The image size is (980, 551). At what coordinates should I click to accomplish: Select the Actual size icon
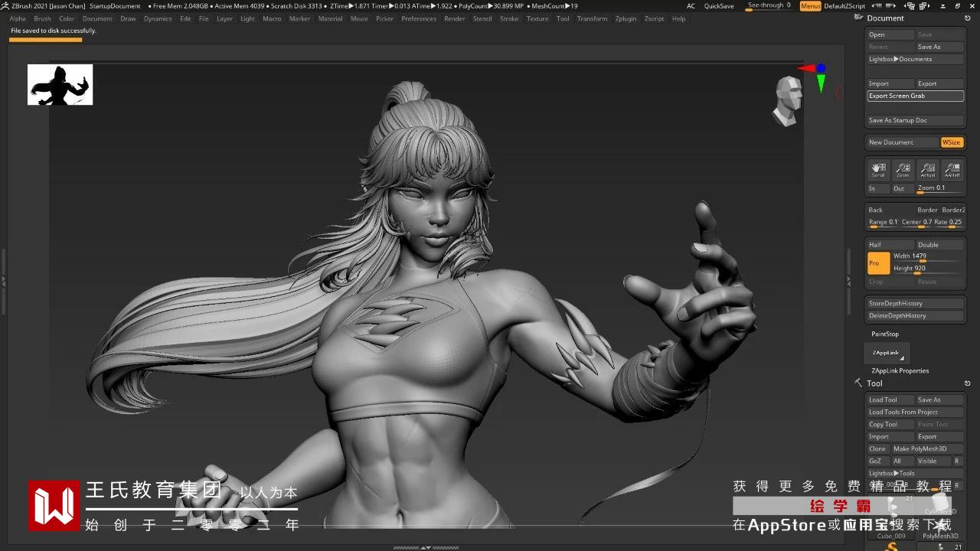(x=928, y=169)
